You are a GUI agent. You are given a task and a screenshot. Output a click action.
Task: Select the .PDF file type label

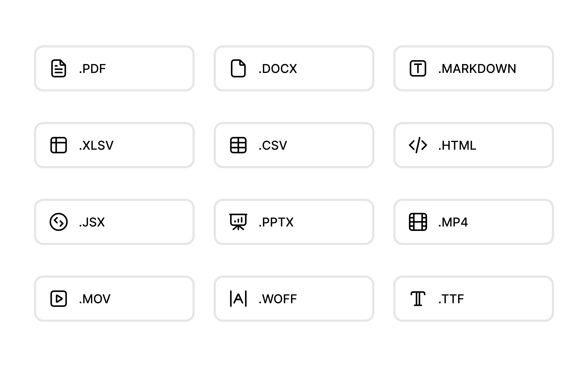point(92,69)
